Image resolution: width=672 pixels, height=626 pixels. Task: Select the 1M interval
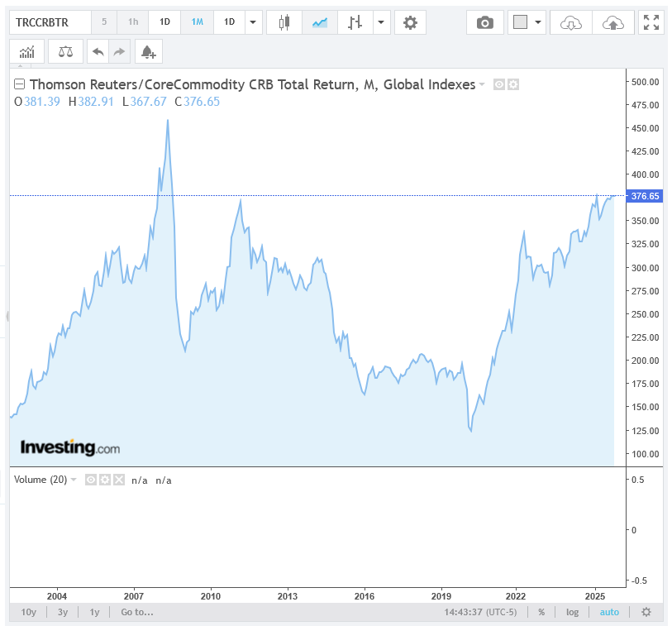(x=197, y=22)
